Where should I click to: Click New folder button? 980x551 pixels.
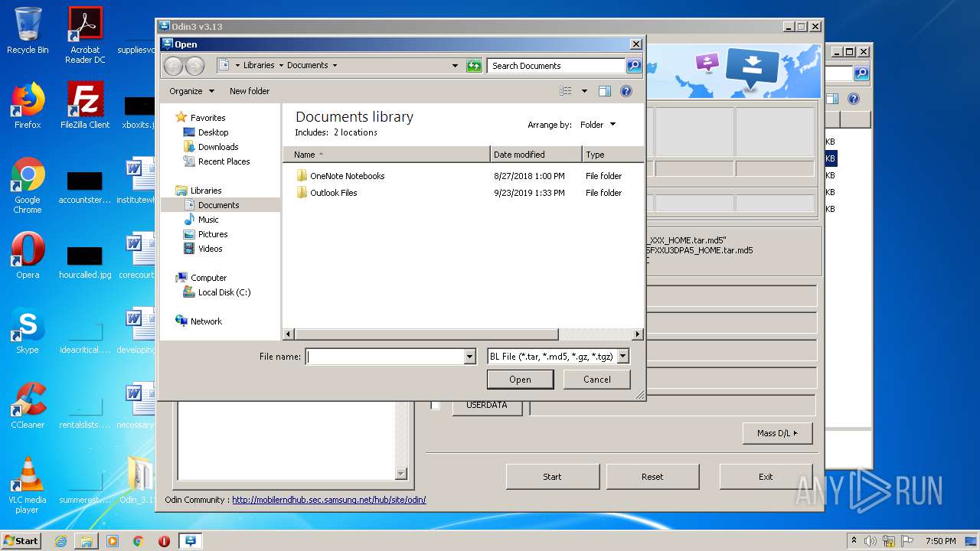click(x=250, y=91)
